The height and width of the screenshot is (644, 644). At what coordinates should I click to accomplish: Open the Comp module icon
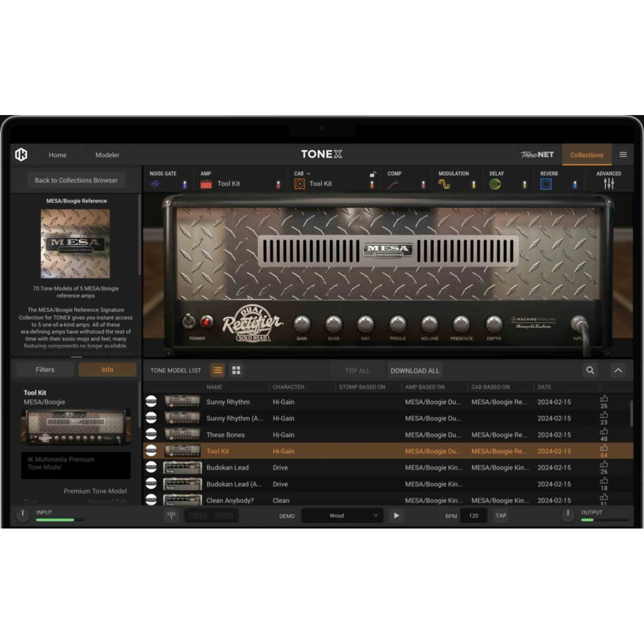(x=393, y=185)
